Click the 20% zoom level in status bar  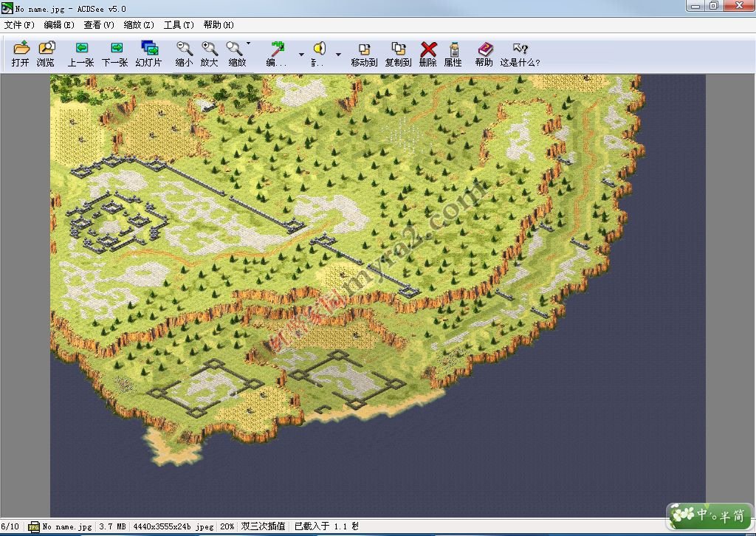pos(227,527)
